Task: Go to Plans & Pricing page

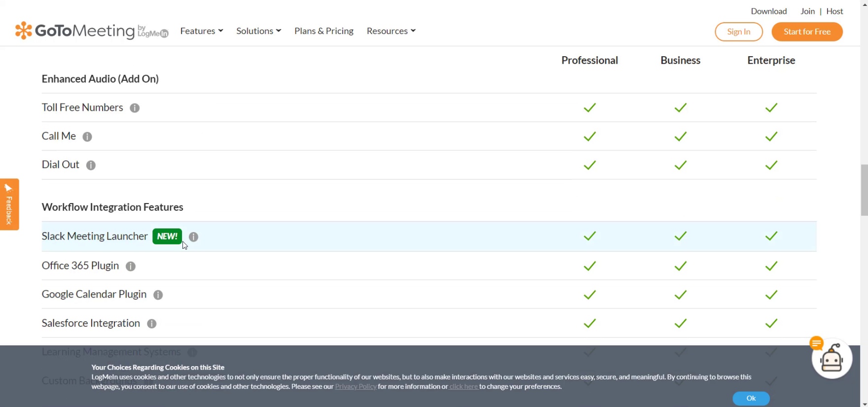Action: tap(324, 31)
